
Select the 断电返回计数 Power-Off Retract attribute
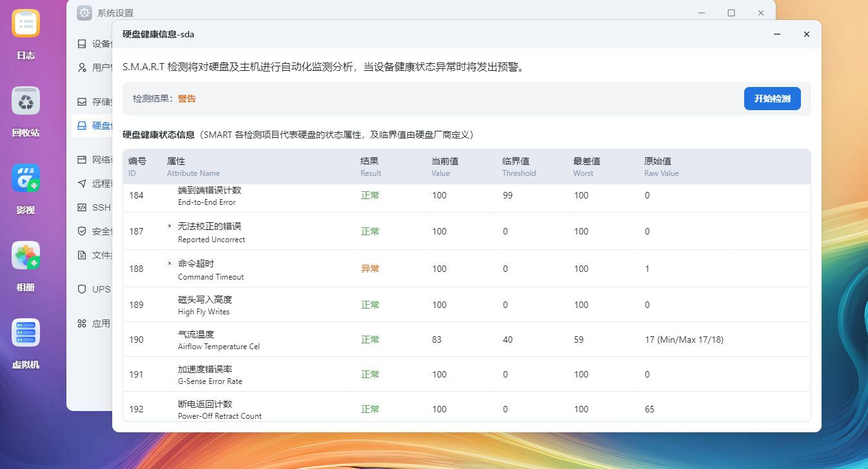220,410
